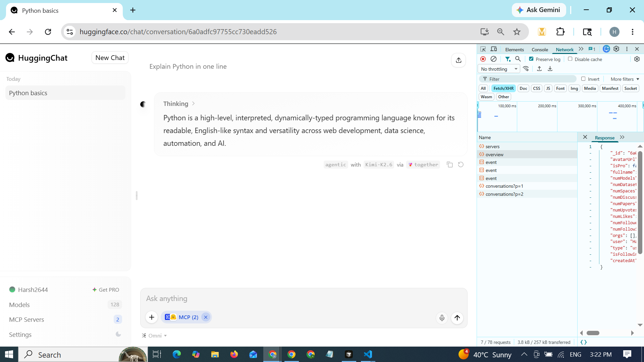Expand the Thinking section
The image size is (644, 362).
point(179,104)
